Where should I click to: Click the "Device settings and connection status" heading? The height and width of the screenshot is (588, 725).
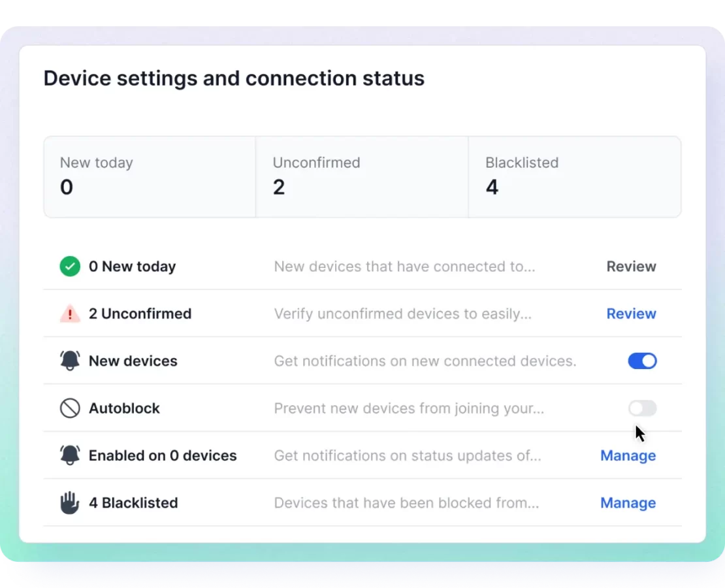point(234,78)
